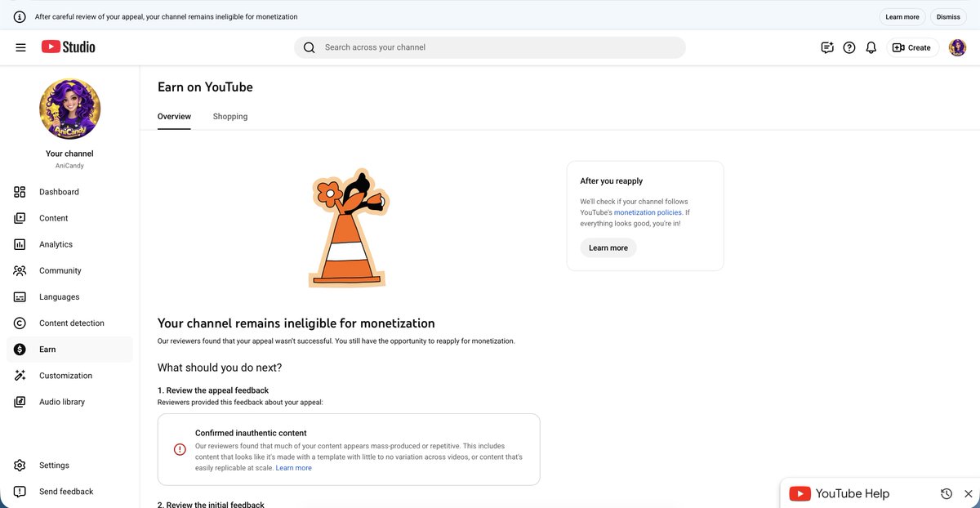The height and width of the screenshot is (508, 980).
Task: Click the Send feedback exclamation icon
Action: pyautogui.click(x=20, y=492)
